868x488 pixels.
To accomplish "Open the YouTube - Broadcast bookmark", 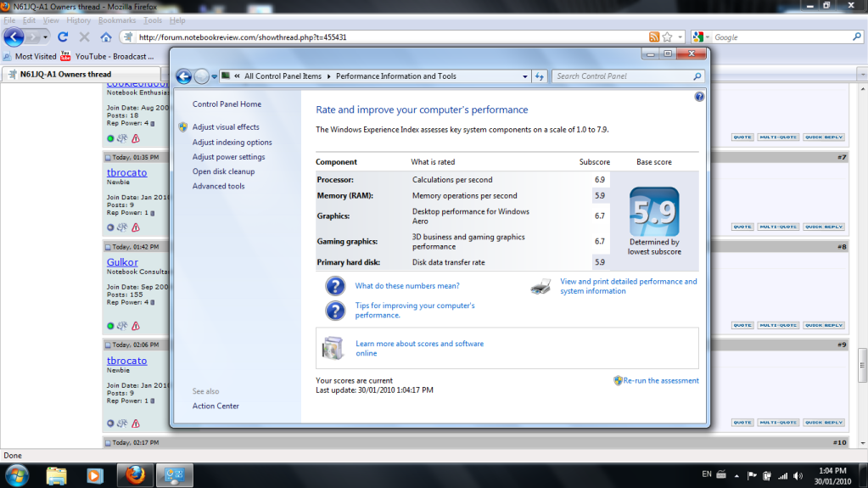I will click(108, 57).
